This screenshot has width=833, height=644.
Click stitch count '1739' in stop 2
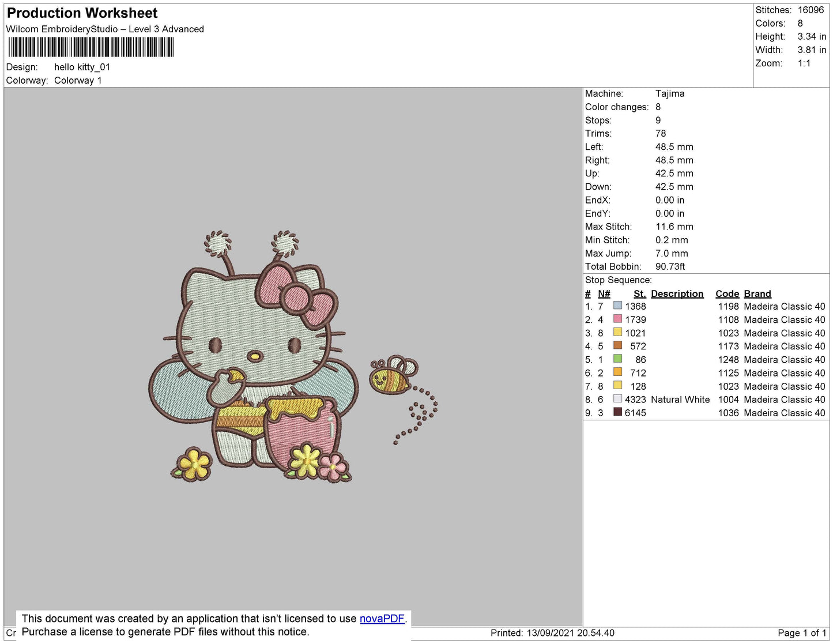pos(636,319)
